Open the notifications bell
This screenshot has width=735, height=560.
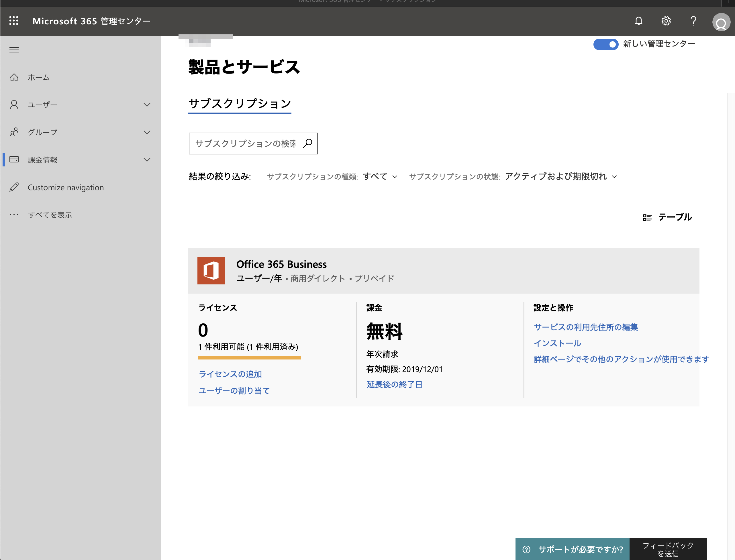(638, 21)
